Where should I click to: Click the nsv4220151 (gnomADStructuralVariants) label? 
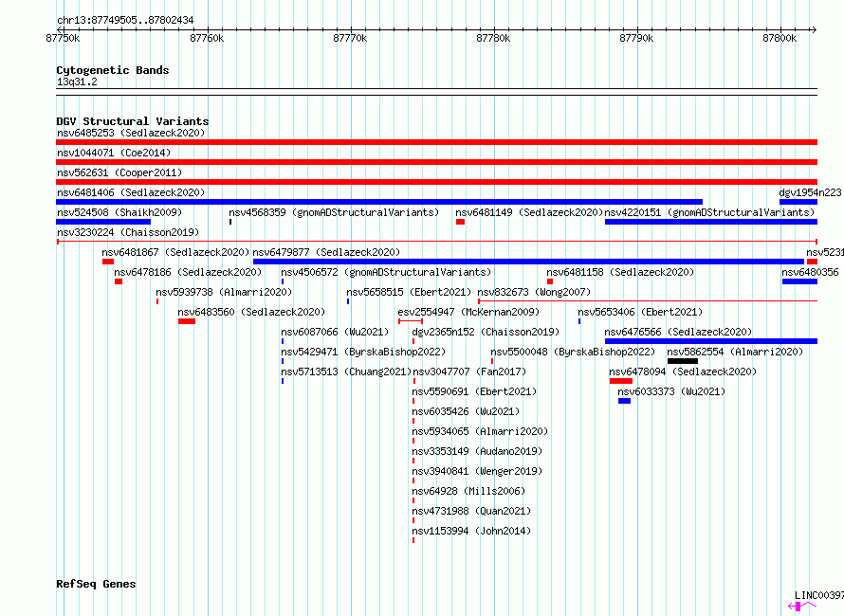coord(709,212)
